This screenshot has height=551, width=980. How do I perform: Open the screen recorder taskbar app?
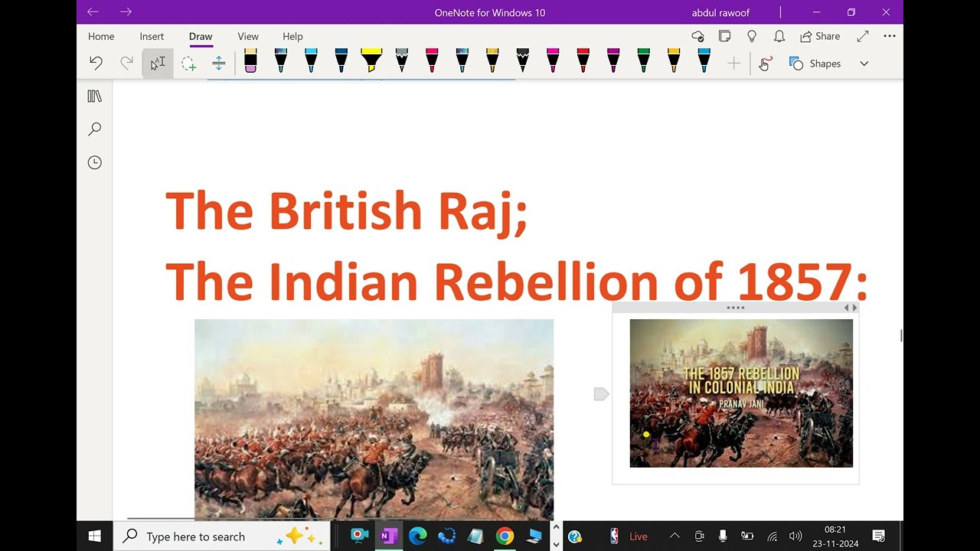[x=359, y=536]
